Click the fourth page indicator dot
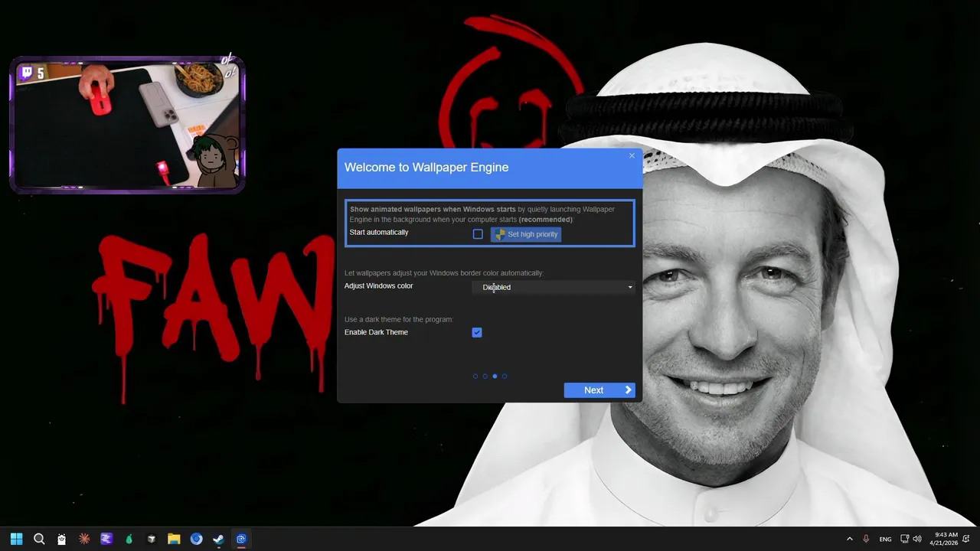 [x=505, y=376]
